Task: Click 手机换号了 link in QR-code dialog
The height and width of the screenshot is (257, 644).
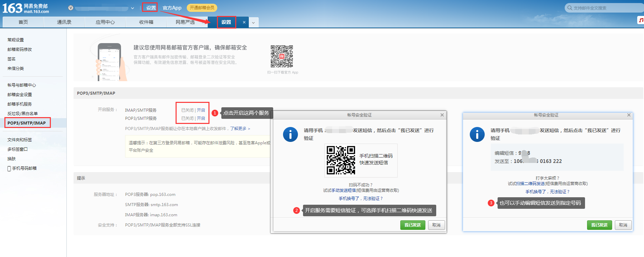Action: (x=361, y=199)
